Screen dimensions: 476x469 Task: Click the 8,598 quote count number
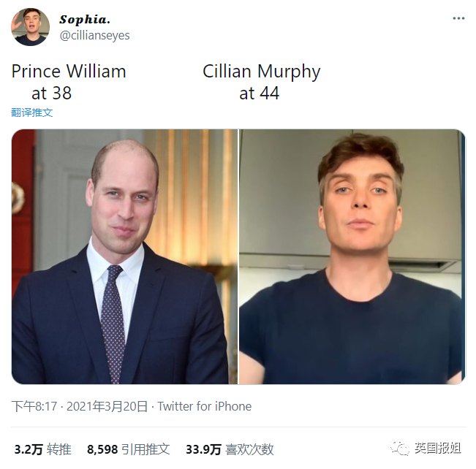tap(102, 449)
